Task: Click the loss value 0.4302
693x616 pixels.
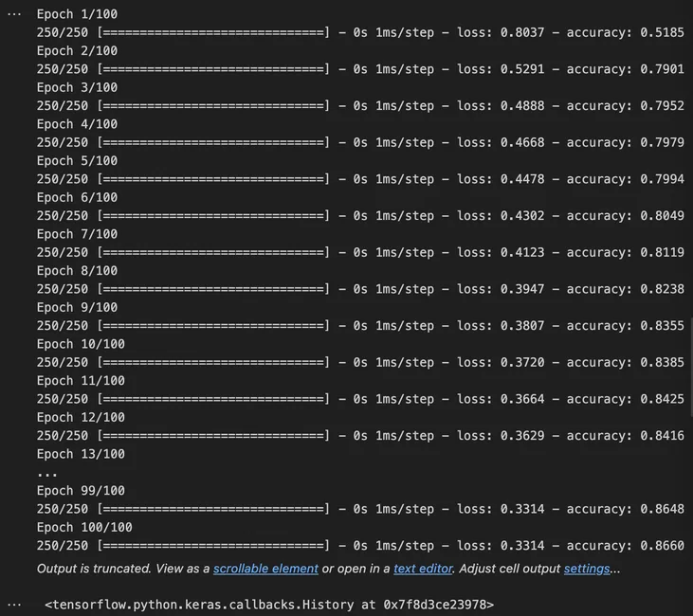Action: [522, 216]
